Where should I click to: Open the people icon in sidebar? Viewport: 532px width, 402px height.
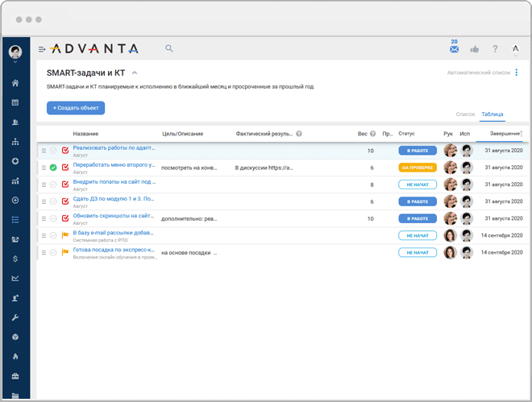[x=15, y=122]
